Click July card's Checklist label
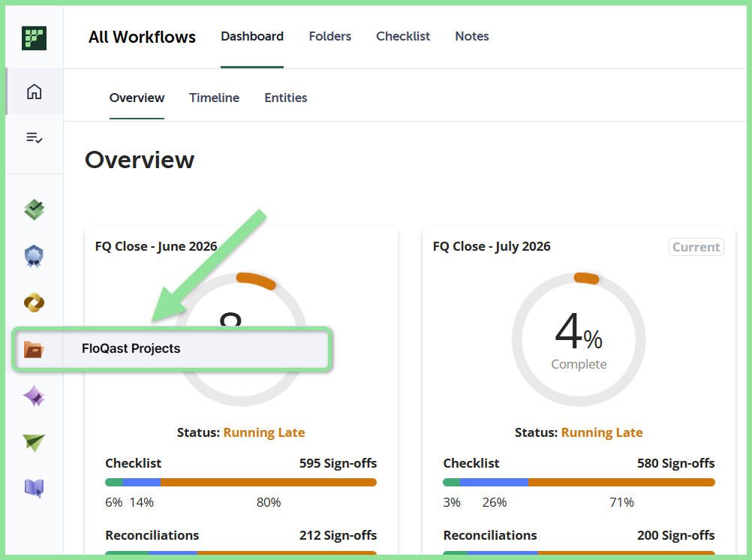This screenshot has width=752, height=560. tap(471, 464)
